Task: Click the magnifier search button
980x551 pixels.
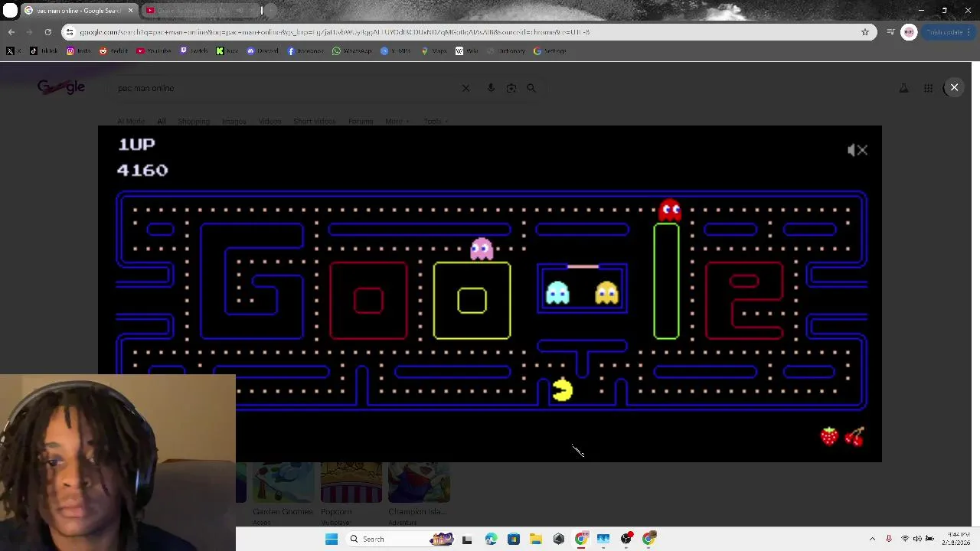Action: tap(531, 88)
